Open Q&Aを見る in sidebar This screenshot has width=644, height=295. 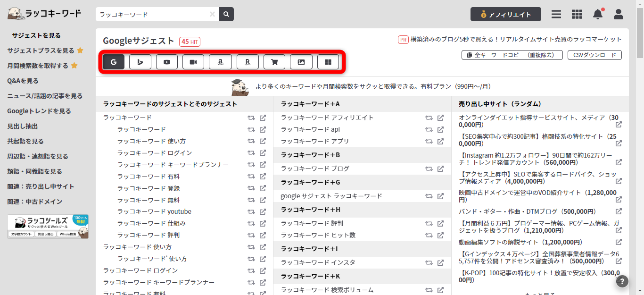tap(23, 81)
